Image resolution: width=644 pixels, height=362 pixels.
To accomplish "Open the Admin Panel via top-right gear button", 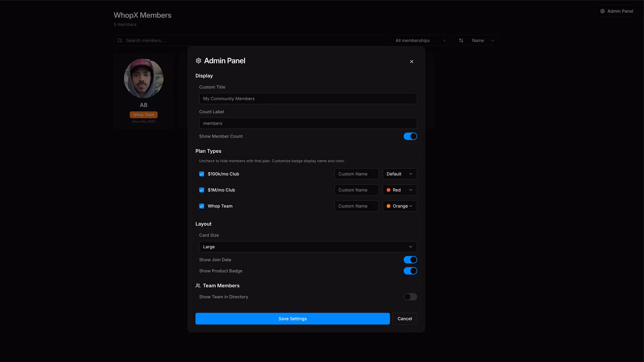I will point(616,11).
